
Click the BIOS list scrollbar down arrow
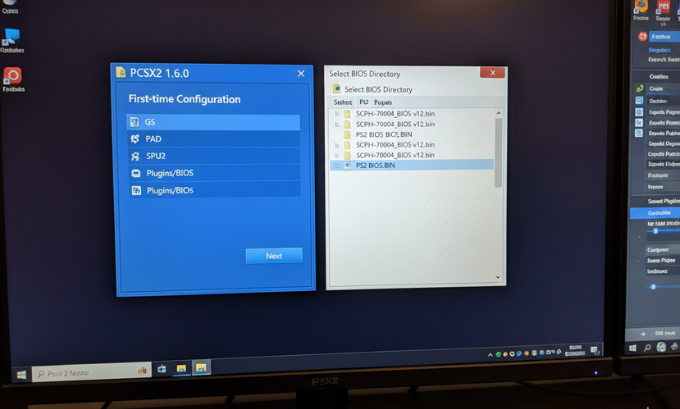pos(498,277)
